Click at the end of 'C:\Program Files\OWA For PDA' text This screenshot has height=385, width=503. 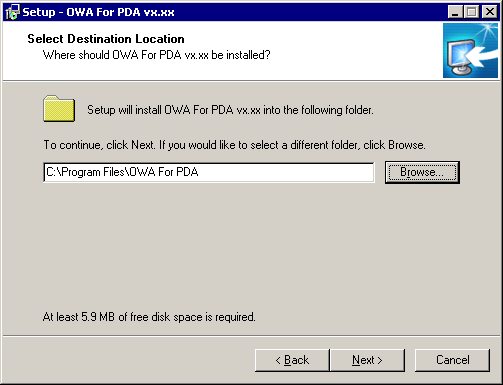[x=199, y=172]
